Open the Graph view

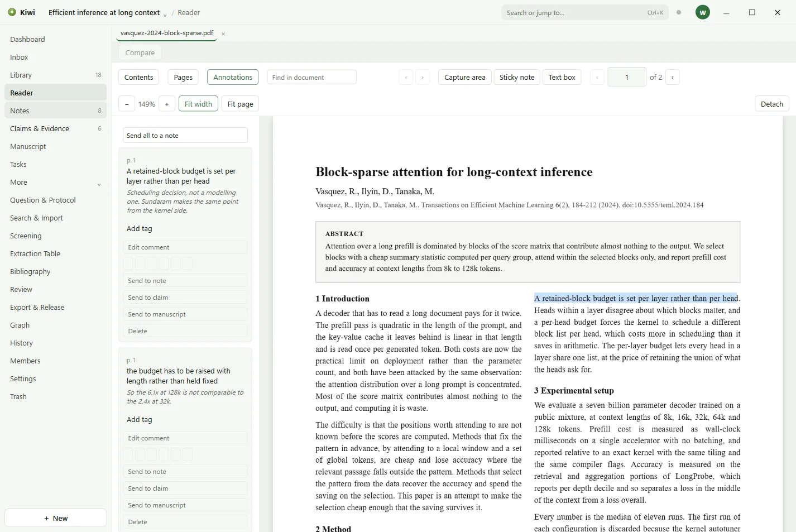(x=55, y=325)
